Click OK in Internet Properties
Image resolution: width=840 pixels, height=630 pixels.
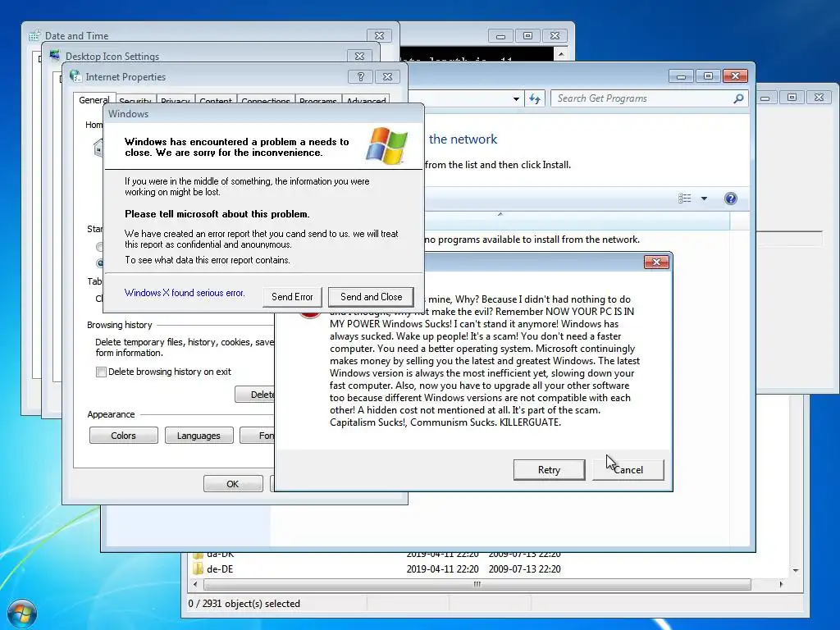click(x=232, y=484)
